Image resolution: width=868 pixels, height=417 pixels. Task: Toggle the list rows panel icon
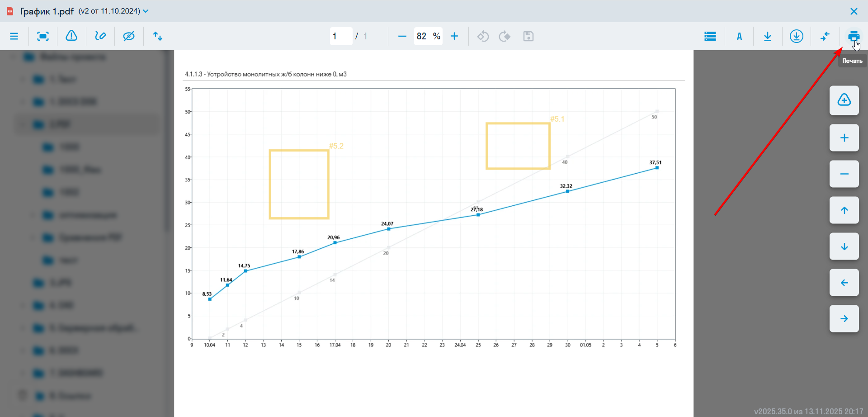710,36
